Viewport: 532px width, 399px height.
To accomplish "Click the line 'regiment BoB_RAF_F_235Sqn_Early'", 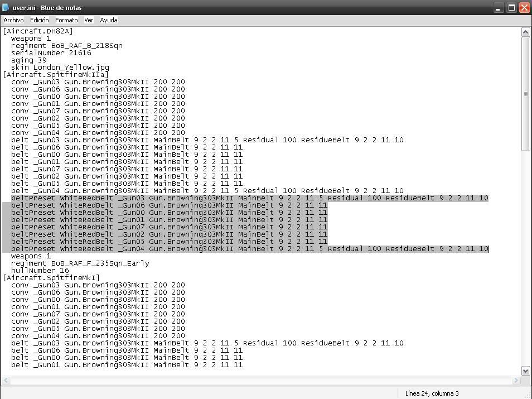I will pyautogui.click(x=80, y=263).
